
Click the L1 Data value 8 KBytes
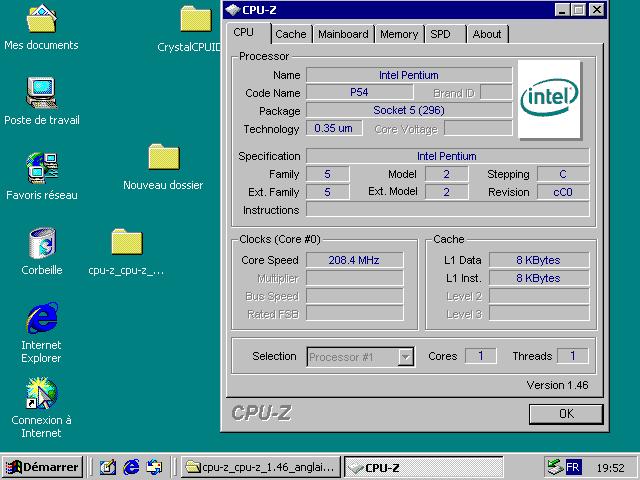[x=539, y=260]
